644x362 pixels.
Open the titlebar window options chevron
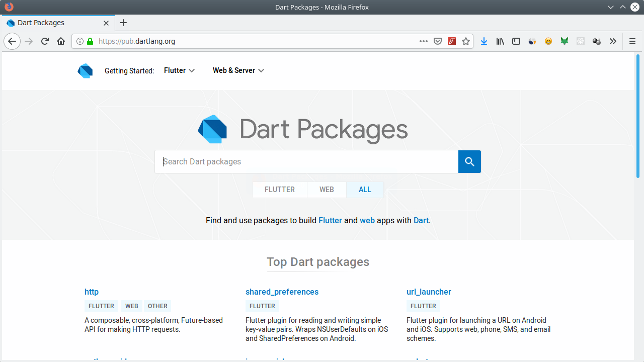tap(610, 7)
